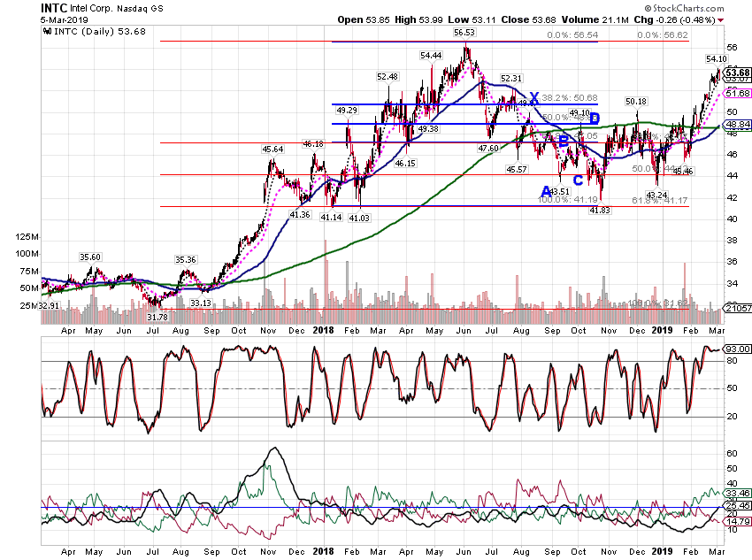Click the red down arrow after Chg
Screen dimensions: 752x560
(721, 20)
